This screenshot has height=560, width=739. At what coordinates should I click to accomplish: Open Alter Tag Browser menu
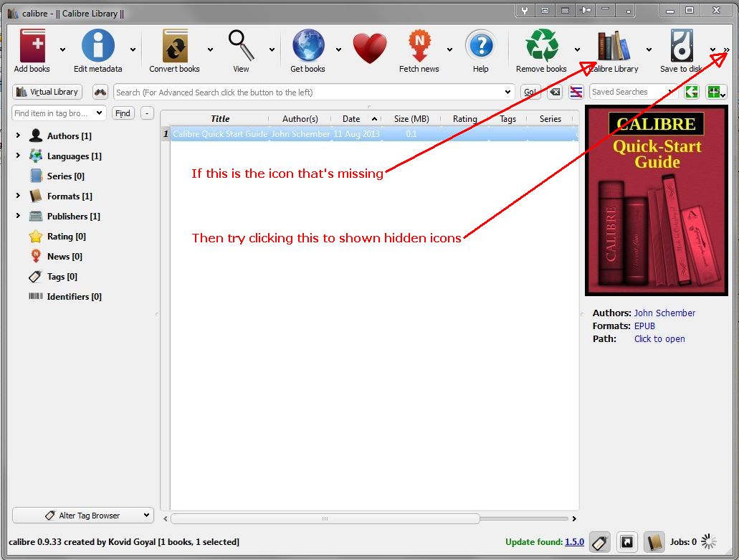[83, 516]
